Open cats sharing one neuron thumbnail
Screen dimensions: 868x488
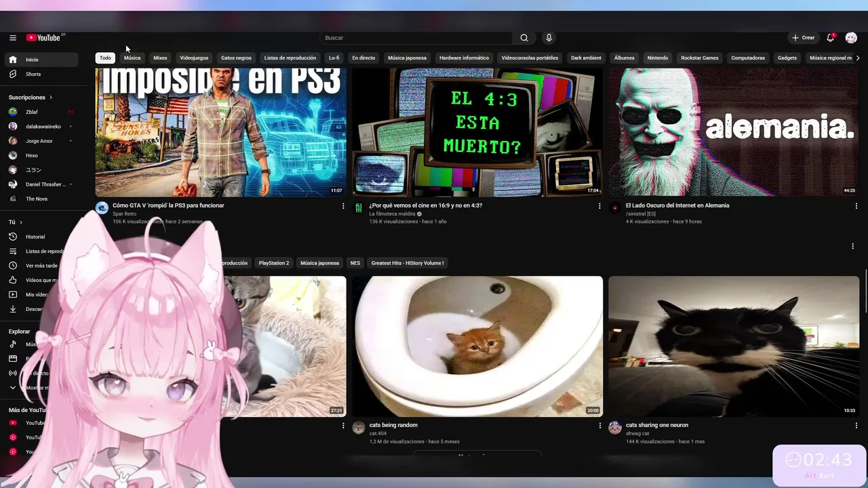[x=734, y=346]
